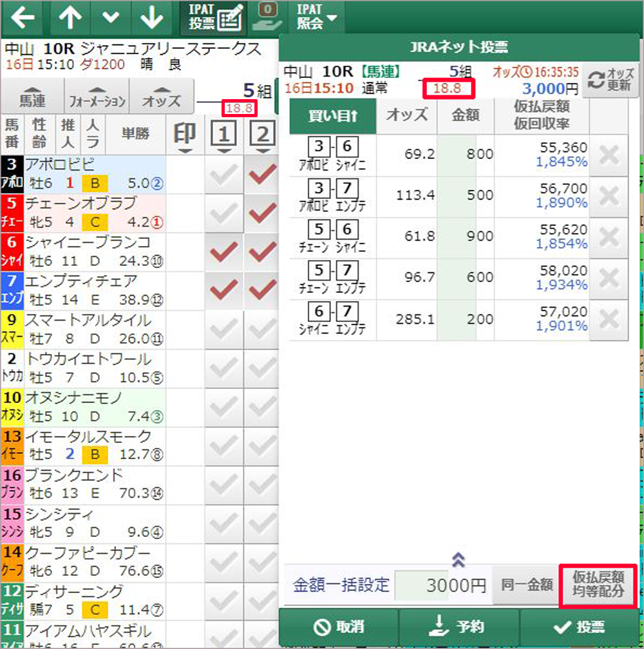Check column 1 for ブランクエンド
Viewport: 644px width, 649px height.
click(224, 485)
